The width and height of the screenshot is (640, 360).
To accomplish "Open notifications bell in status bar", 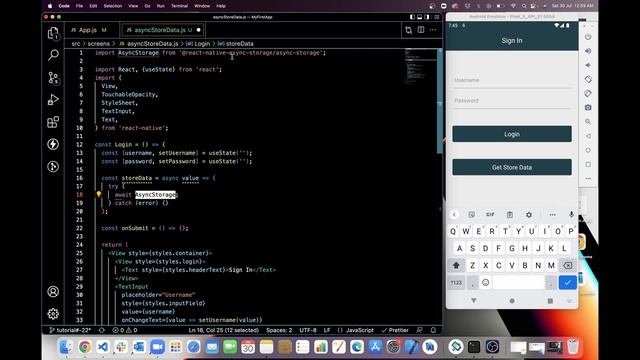I will pyautogui.click(x=433, y=330).
